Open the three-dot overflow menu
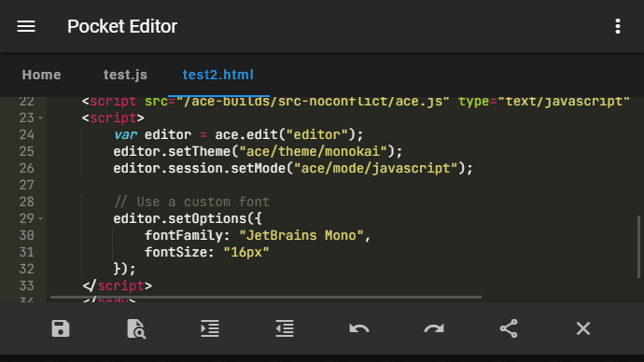This screenshot has height=362, width=644. point(617,26)
